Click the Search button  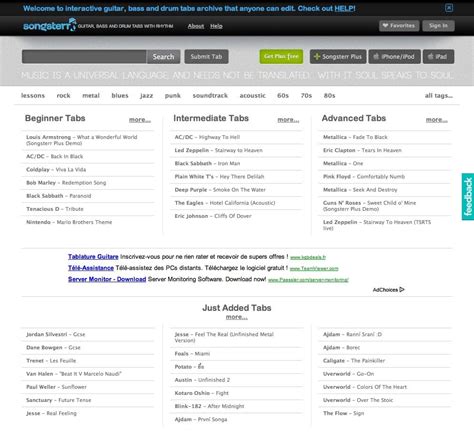[163, 57]
